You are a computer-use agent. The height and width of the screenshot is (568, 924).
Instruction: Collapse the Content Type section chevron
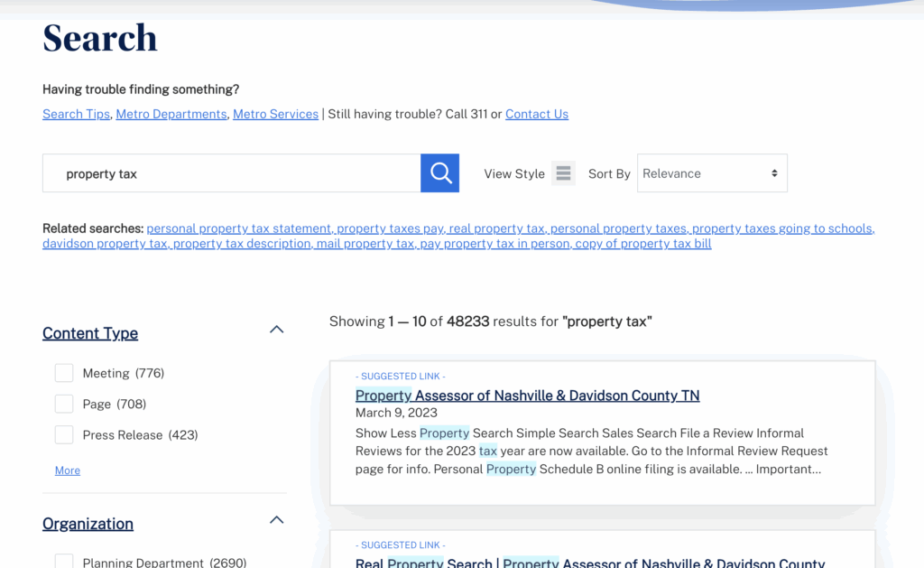click(277, 330)
